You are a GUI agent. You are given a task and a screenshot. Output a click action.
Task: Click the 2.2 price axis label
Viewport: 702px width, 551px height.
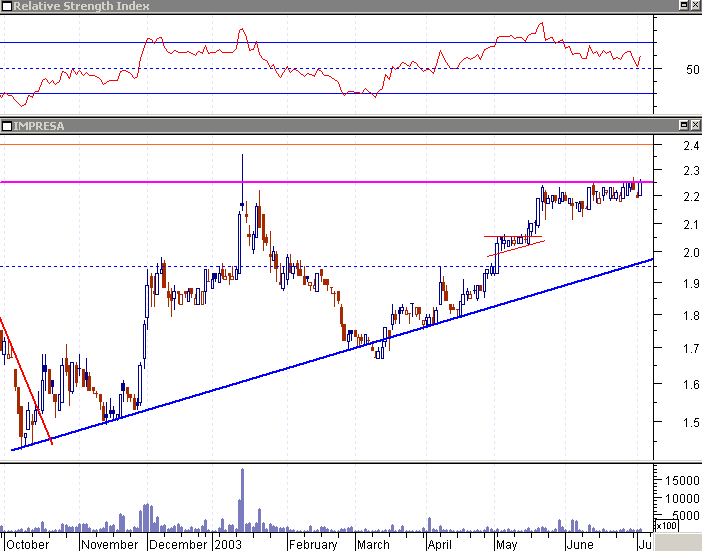point(691,196)
